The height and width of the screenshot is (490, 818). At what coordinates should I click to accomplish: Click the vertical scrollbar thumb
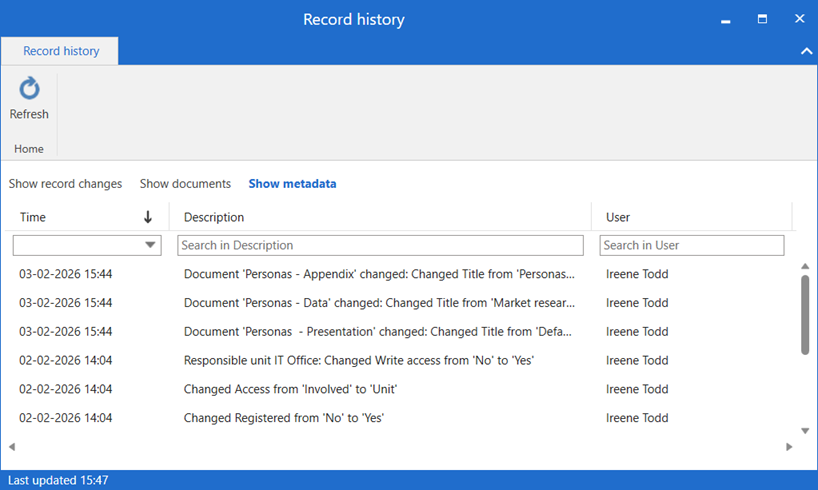[x=805, y=315]
